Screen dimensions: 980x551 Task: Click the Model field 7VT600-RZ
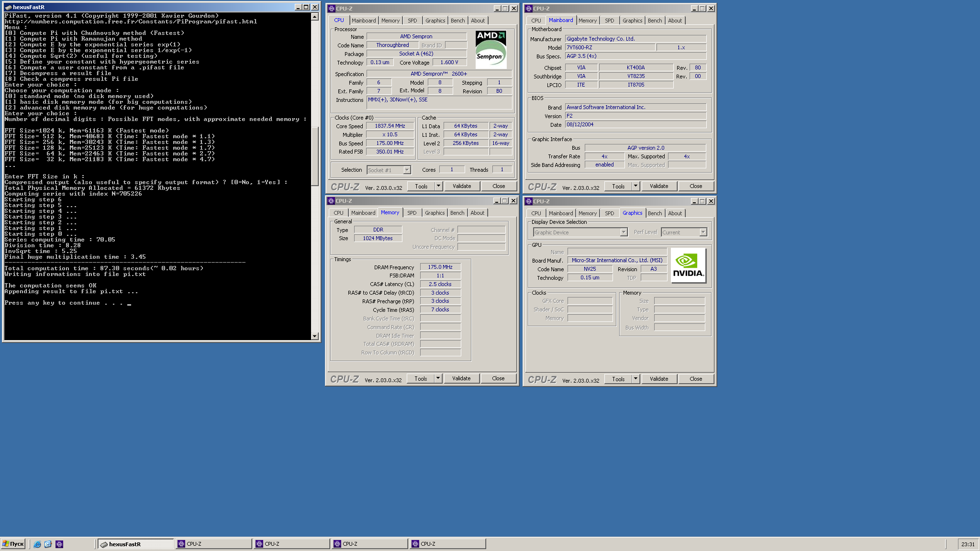pos(610,48)
